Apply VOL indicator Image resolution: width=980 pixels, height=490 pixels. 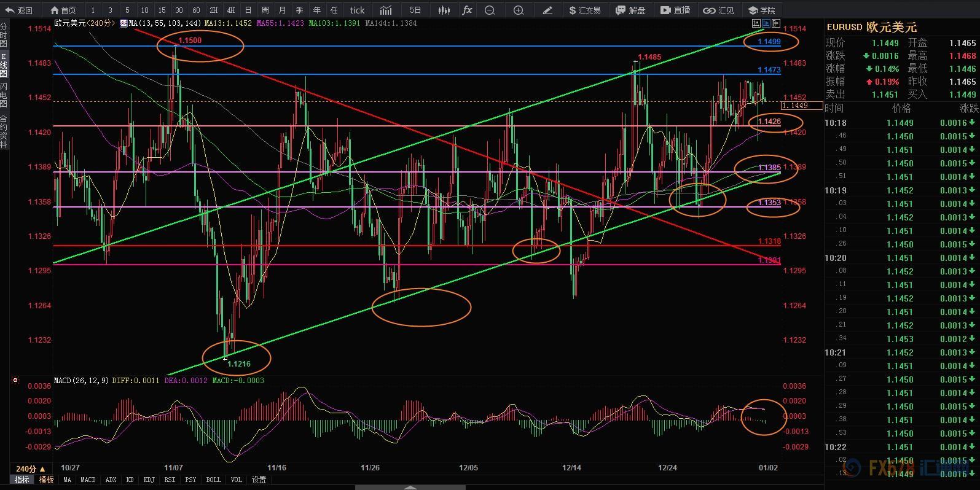tap(236, 480)
